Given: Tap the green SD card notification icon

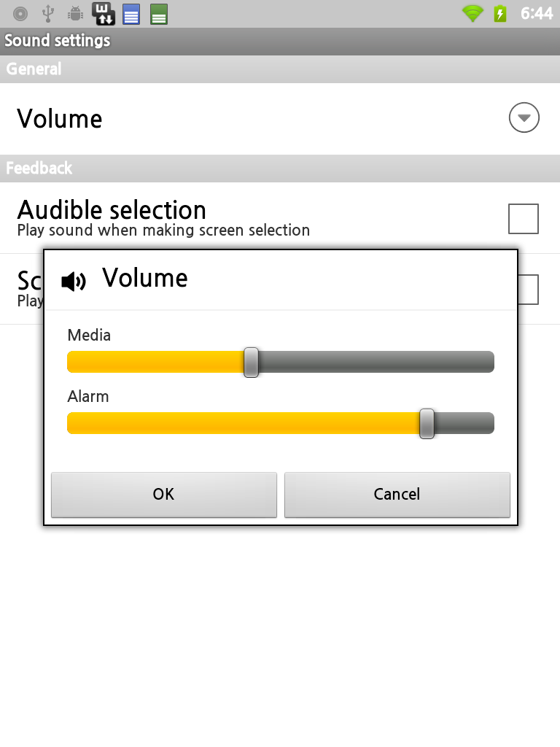Looking at the screenshot, I should coord(159,14).
